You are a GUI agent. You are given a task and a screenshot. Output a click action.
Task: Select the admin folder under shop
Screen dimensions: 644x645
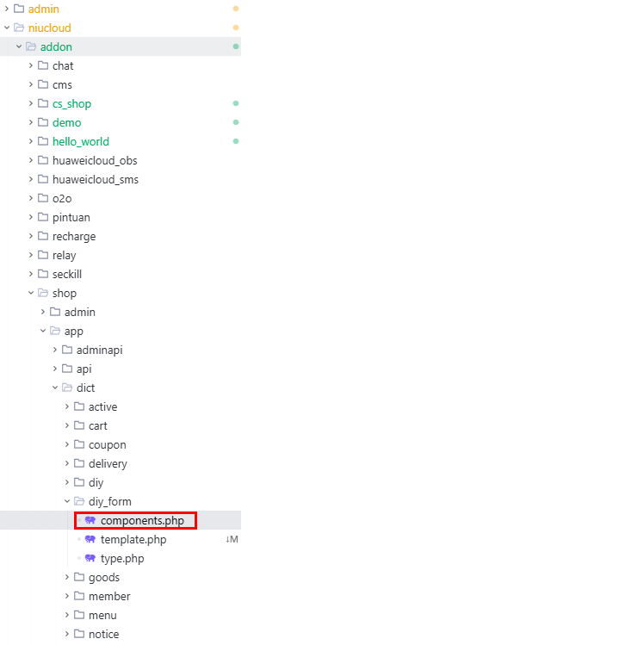tap(80, 312)
